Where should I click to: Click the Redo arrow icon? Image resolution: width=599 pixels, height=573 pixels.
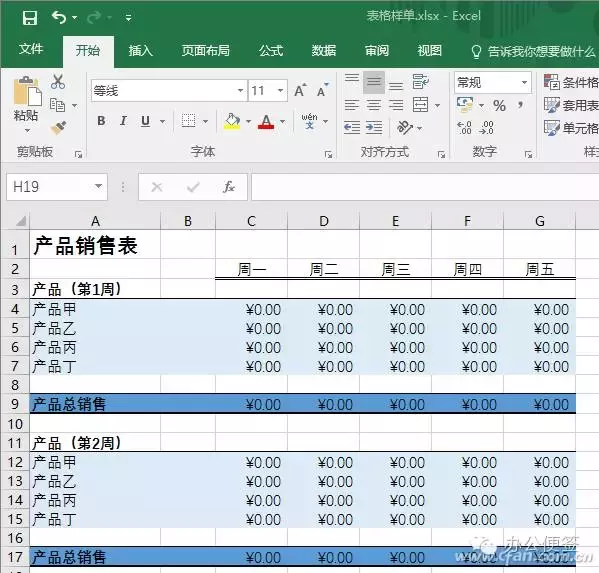(94, 17)
